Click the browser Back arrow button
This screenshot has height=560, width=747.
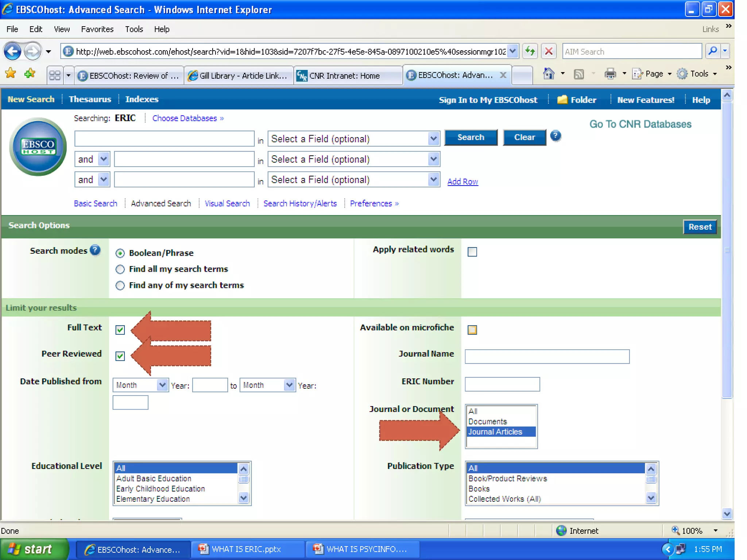pyautogui.click(x=12, y=51)
